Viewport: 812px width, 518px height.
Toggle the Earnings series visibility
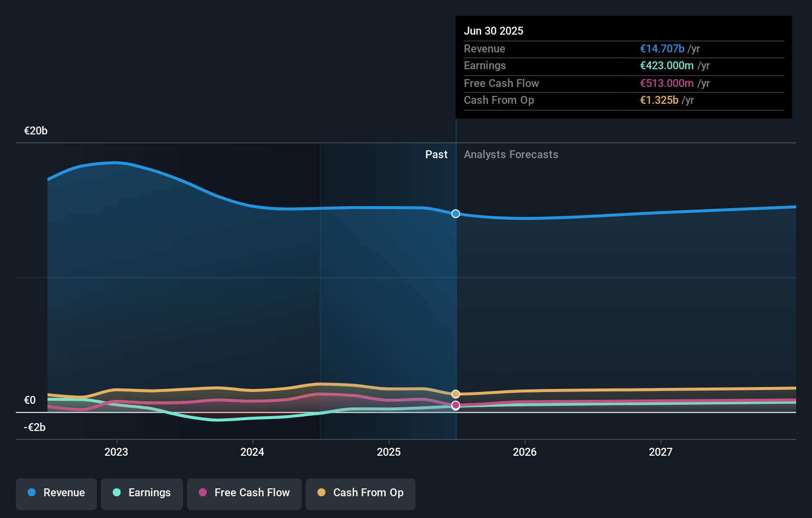[142, 494]
